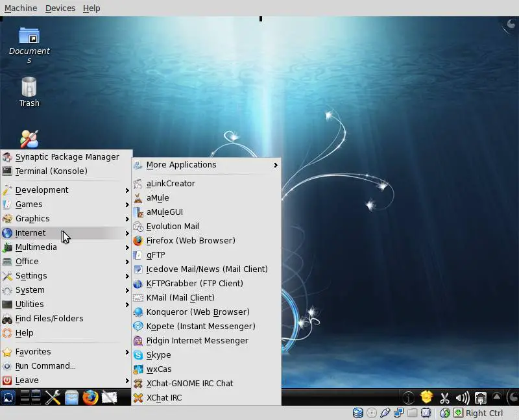Expand the Multimedia submenu
Image resolution: width=519 pixels, height=420 pixels.
pos(66,247)
